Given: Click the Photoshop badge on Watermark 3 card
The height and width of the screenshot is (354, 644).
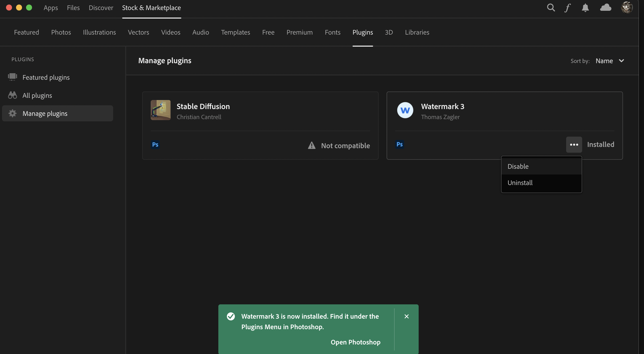Looking at the screenshot, I should click(x=399, y=144).
